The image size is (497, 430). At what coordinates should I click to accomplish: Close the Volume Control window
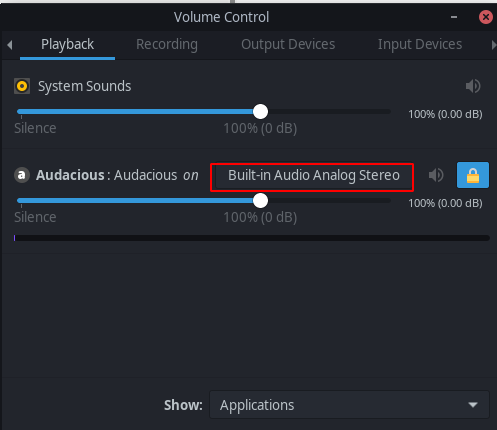coord(486,17)
